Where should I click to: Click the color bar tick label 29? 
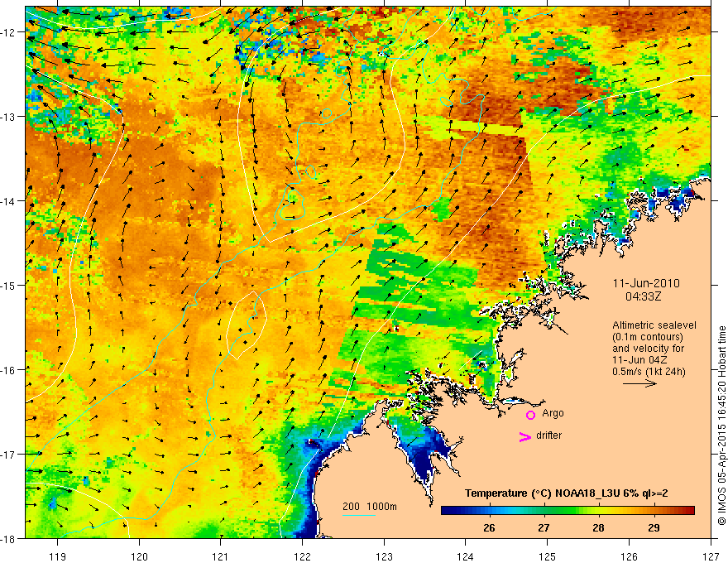tap(654, 527)
